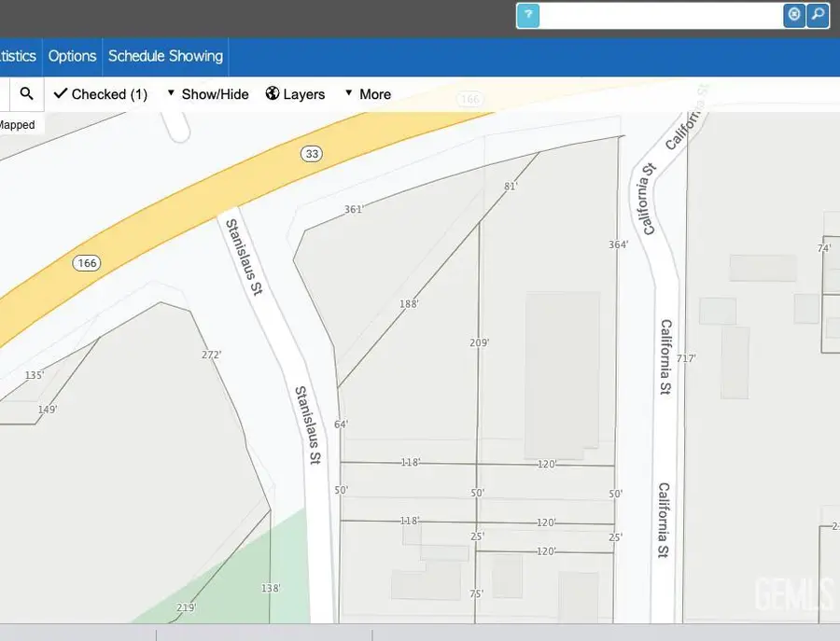Click the 219' parcel dimension label
This screenshot has width=840, height=641.
pos(186,607)
